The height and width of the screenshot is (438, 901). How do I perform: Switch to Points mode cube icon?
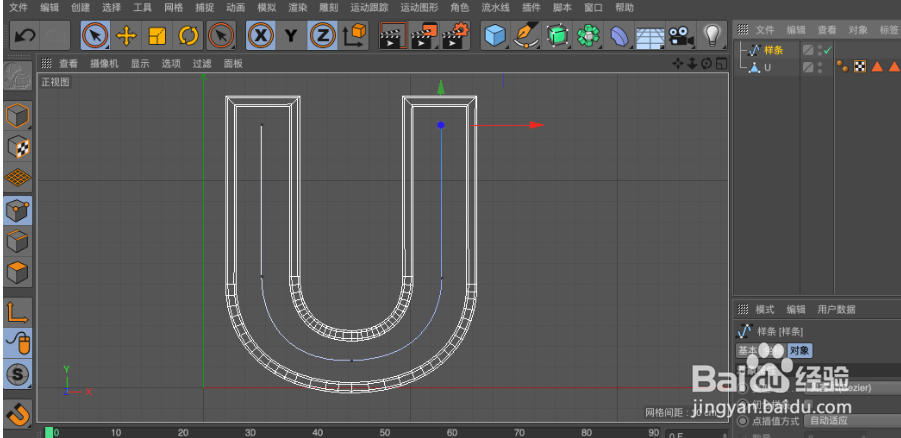pyautogui.click(x=18, y=210)
